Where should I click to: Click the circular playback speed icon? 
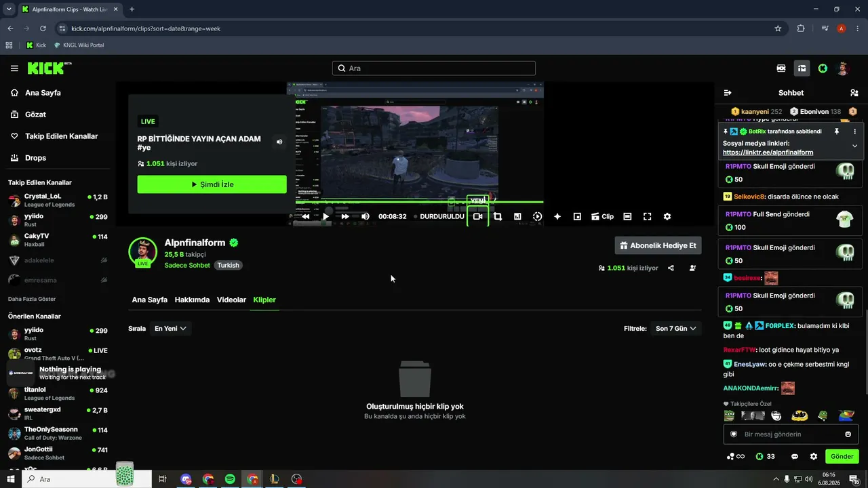tap(537, 216)
